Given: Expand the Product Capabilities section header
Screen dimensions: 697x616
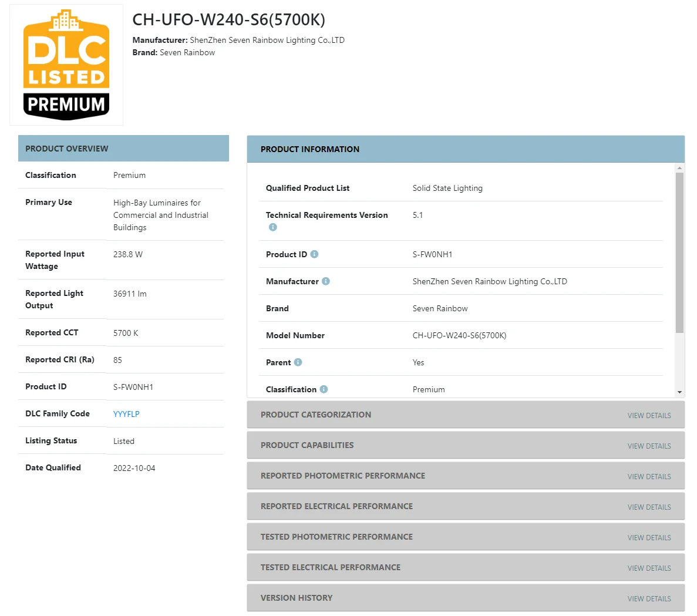Looking at the screenshot, I should coord(466,445).
